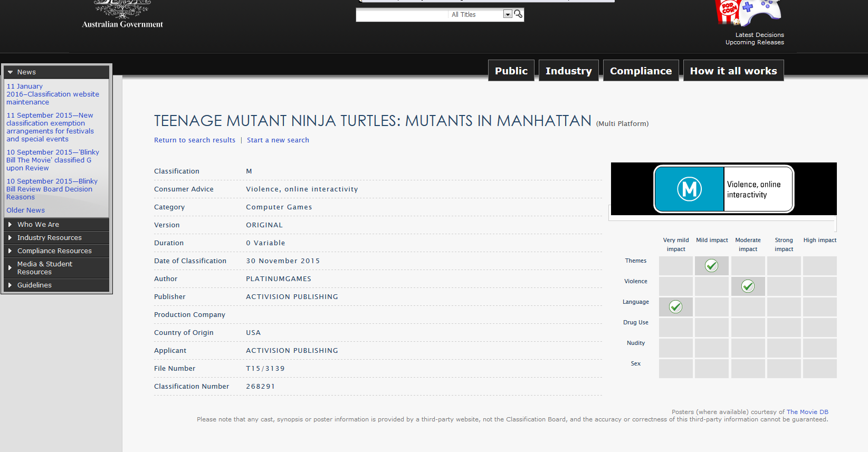Open The Movie DB link

coord(807,412)
